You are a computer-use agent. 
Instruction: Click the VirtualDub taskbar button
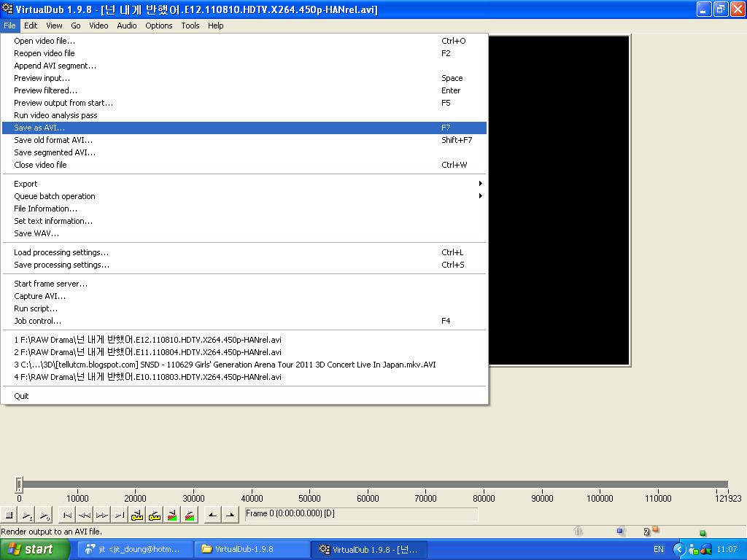pos(368,549)
